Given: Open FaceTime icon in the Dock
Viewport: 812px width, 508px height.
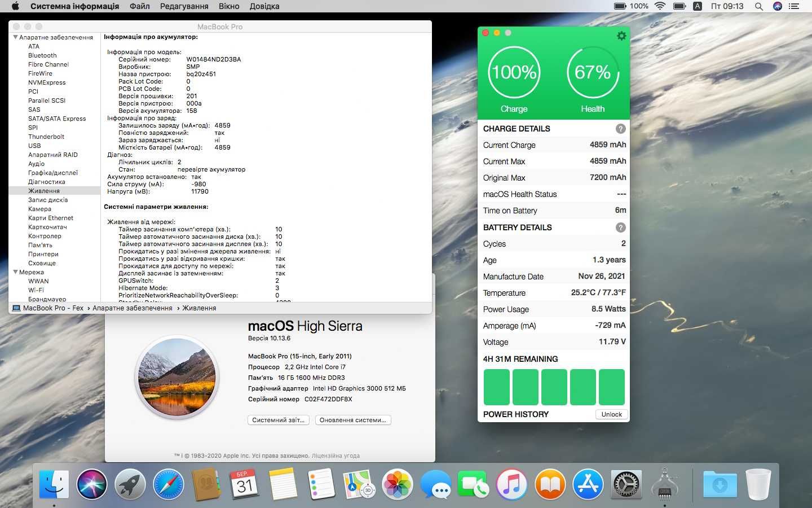Looking at the screenshot, I should point(474,484).
